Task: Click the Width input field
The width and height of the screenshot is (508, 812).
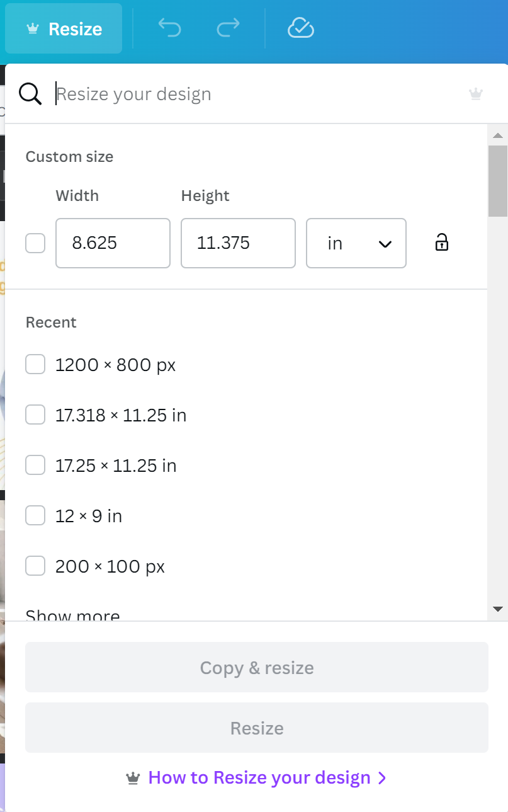Action: click(x=113, y=243)
